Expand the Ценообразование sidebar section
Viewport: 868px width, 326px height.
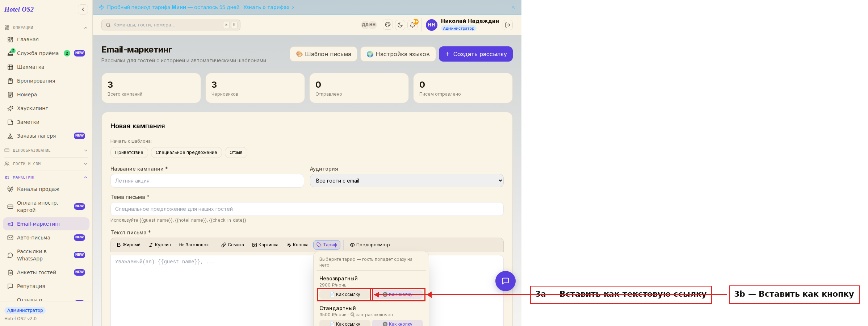tap(46, 150)
